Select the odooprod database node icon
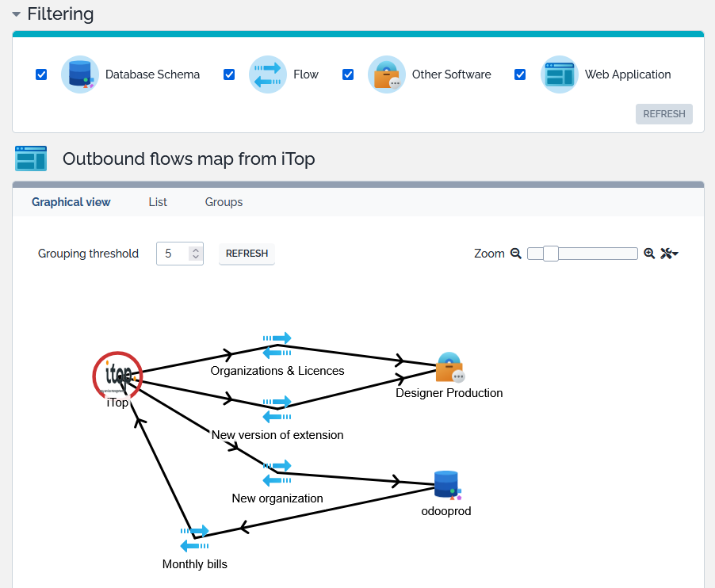Viewport: 715px width, 588px height. click(447, 485)
